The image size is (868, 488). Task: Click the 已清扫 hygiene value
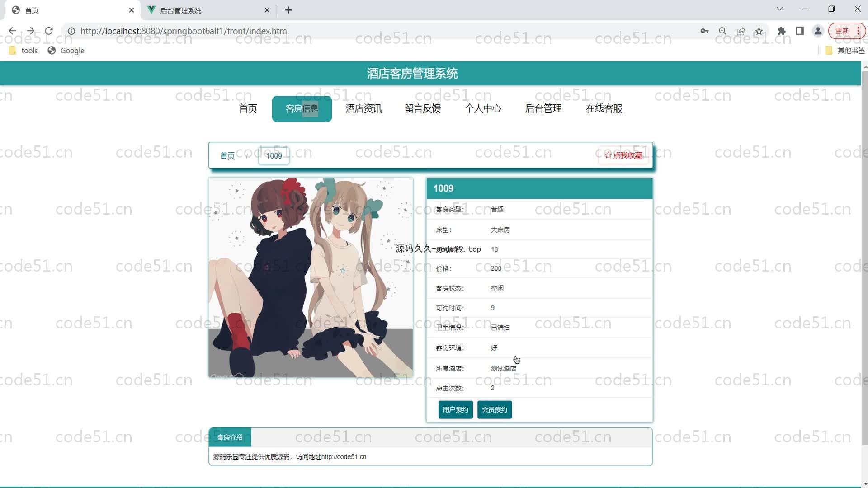click(x=500, y=328)
